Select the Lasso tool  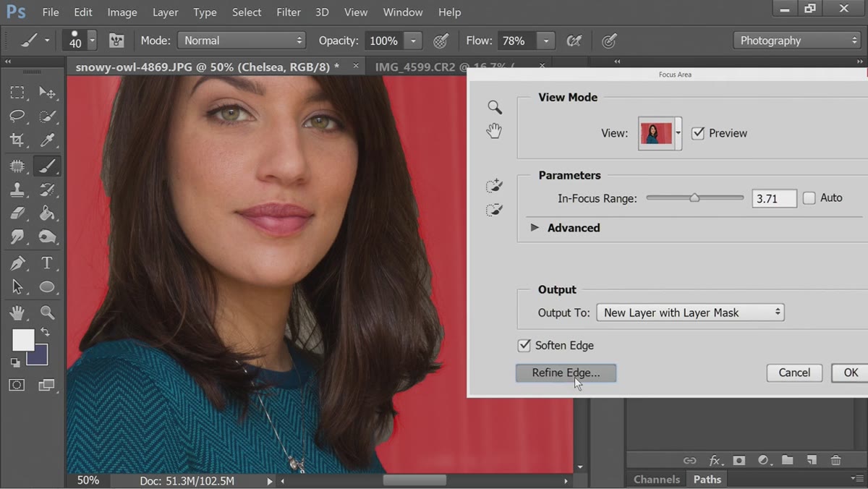tap(17, 116)
